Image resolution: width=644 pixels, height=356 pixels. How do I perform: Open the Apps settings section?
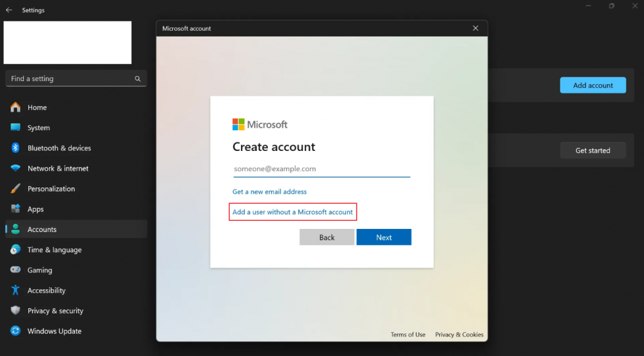point(76,209)
